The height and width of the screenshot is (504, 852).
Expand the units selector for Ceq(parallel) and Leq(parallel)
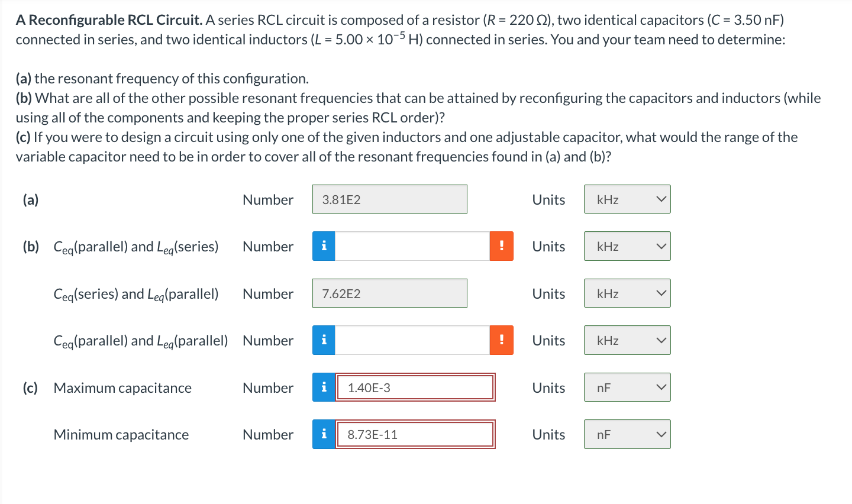point(627,340)
